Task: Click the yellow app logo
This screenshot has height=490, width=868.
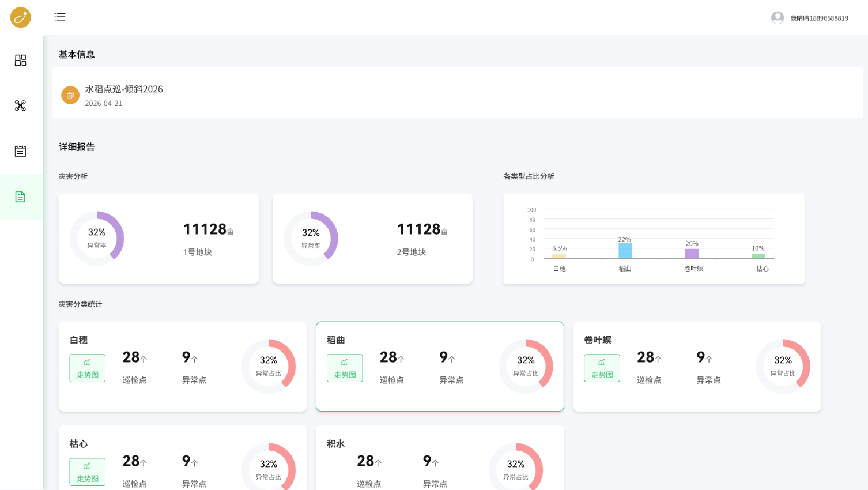Action: click(21, 17)
